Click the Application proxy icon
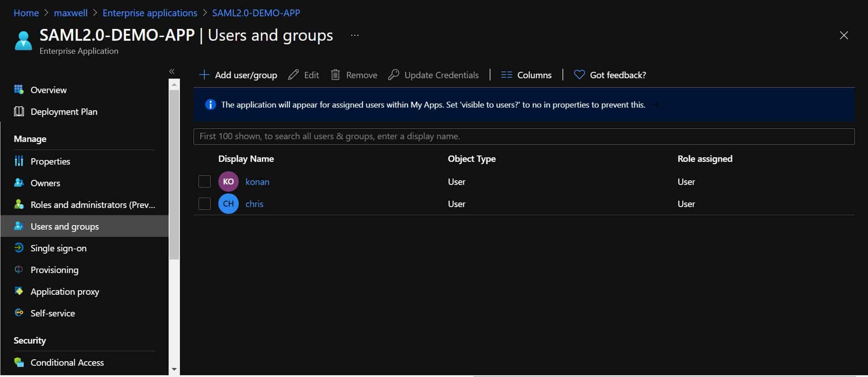868x377 pixels. click(x=19, y=291)
